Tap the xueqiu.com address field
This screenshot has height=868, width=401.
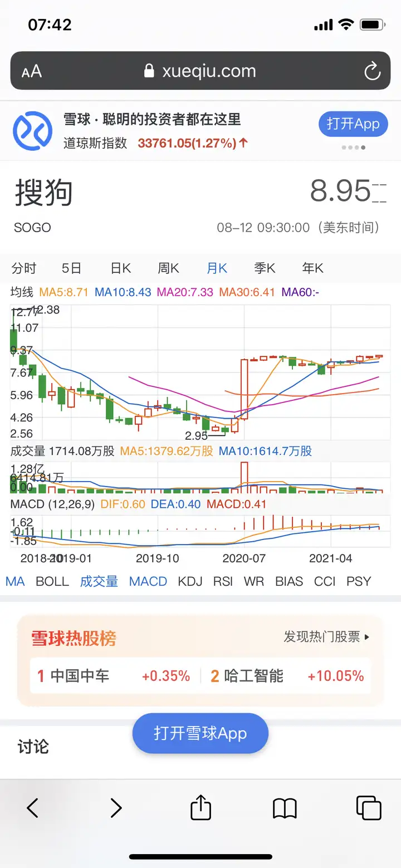pos(200,71)
